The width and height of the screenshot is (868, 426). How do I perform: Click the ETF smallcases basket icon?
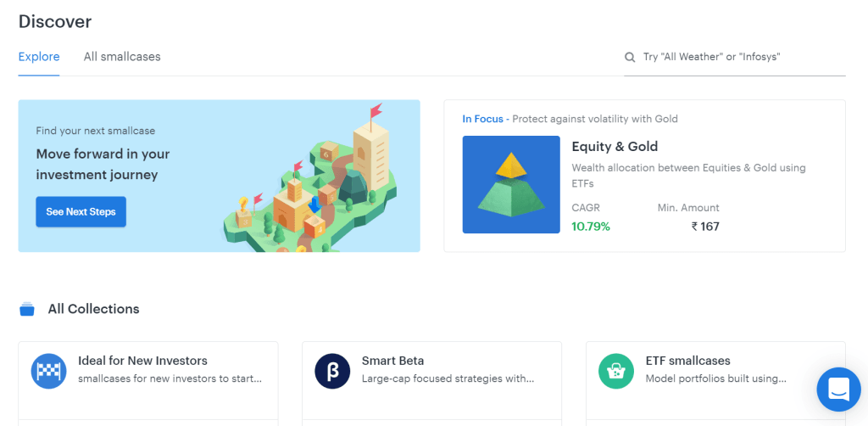(616, 371)
